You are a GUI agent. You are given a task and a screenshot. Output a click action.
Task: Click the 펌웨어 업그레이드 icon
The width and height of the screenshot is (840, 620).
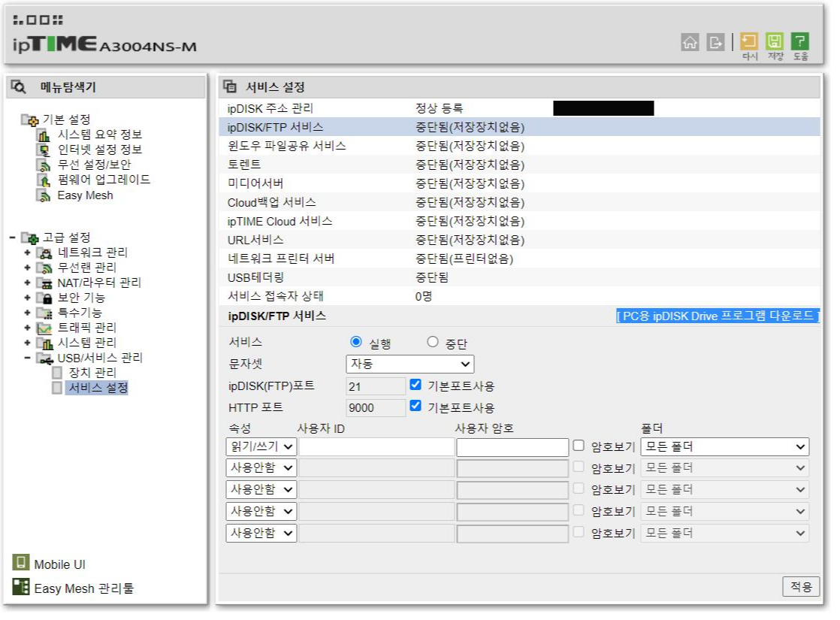coord(44,180)
